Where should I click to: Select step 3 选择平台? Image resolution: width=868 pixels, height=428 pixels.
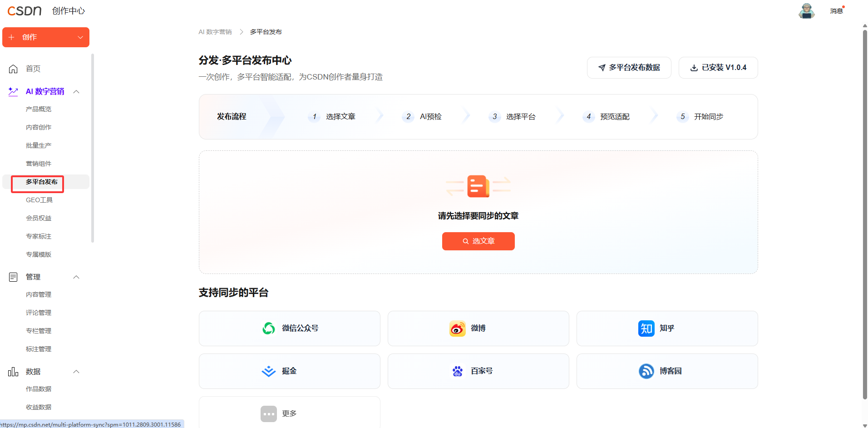[x=512, y=117]
